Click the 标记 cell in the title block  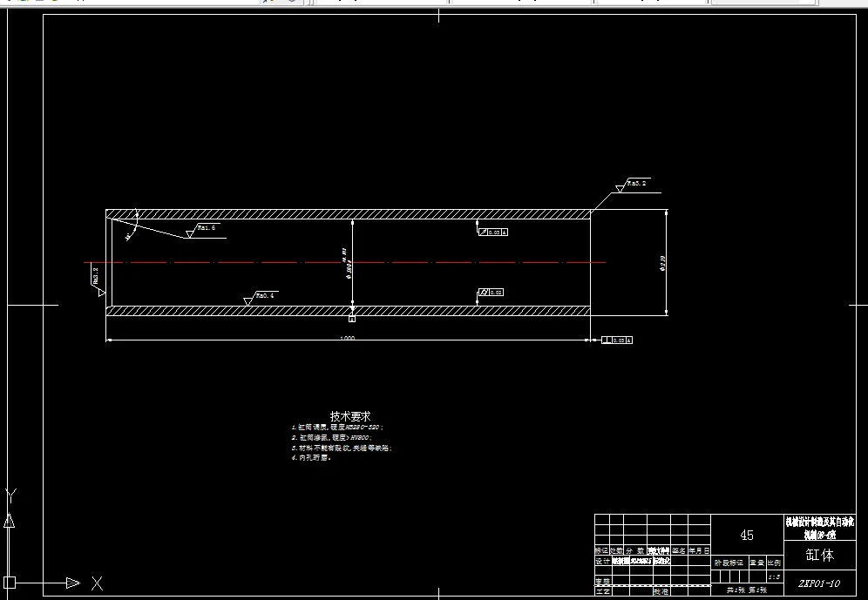coord(601,550)
